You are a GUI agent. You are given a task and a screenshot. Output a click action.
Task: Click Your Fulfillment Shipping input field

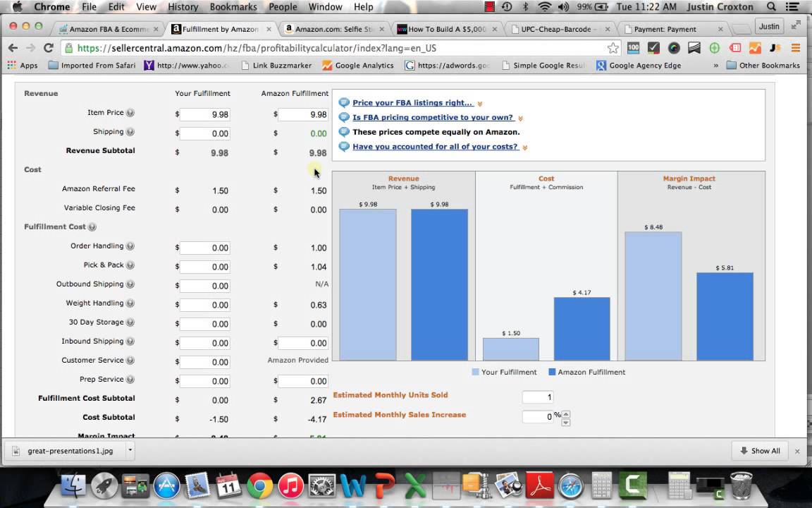point(205,134)
